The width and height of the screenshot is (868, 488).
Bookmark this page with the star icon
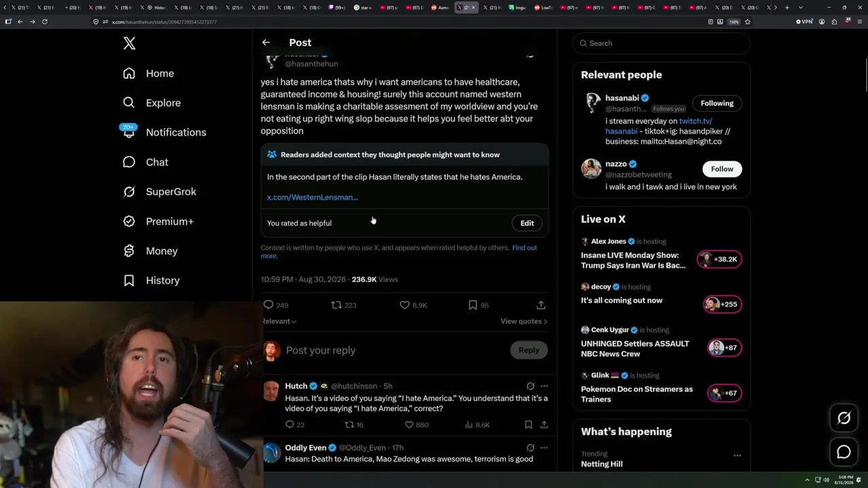747,22
